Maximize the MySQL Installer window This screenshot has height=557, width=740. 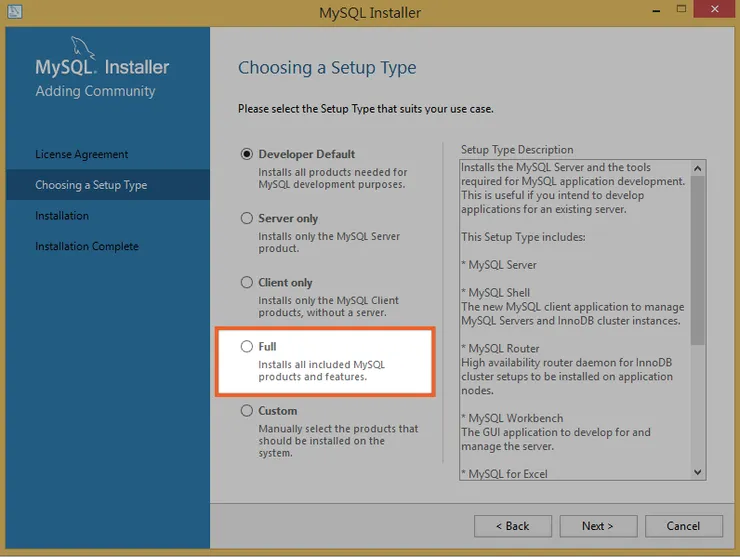tap(681, 9)
